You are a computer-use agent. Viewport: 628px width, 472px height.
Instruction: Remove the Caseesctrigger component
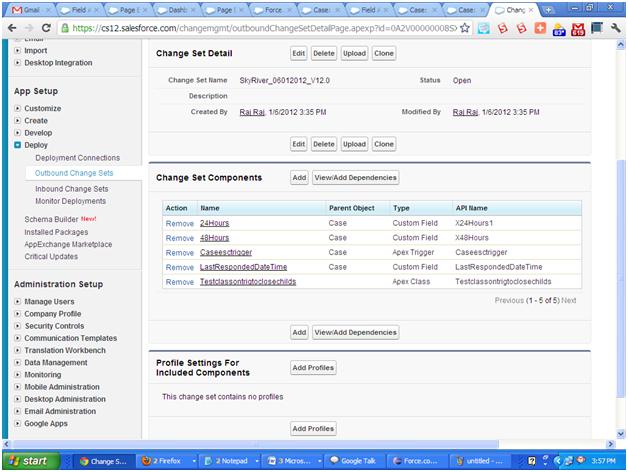click(x=179, y=253)
